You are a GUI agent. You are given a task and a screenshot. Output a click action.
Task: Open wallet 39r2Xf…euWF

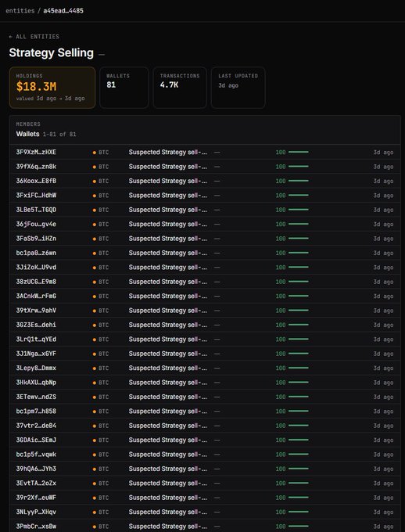click(x=36, y=498)
